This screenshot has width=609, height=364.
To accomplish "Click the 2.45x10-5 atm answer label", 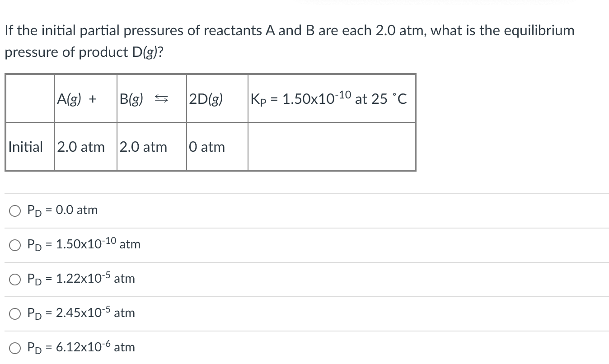I will pyautogui.click(x=81, y=313).
